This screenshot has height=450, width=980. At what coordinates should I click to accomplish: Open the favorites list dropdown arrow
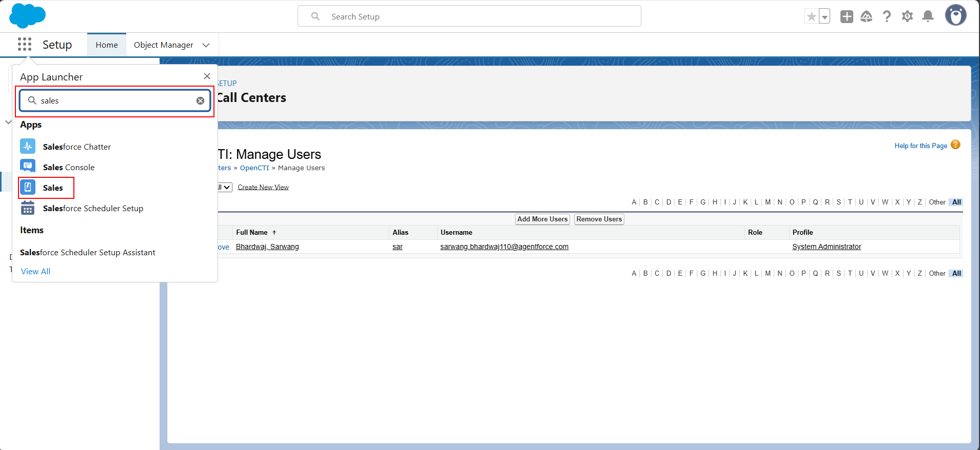tap(825, 17)
